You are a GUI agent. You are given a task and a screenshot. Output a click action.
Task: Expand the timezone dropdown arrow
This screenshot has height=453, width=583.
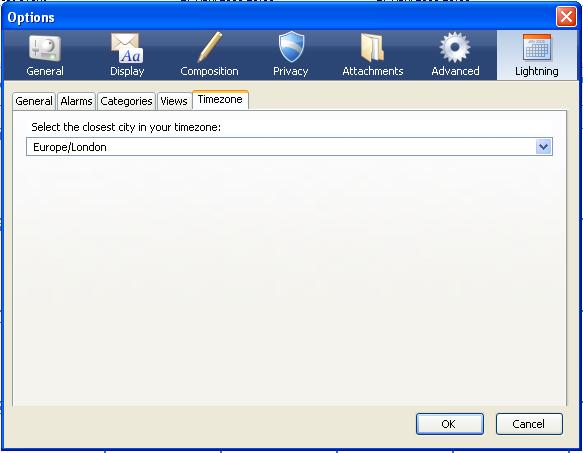click(x=544, y=147)
